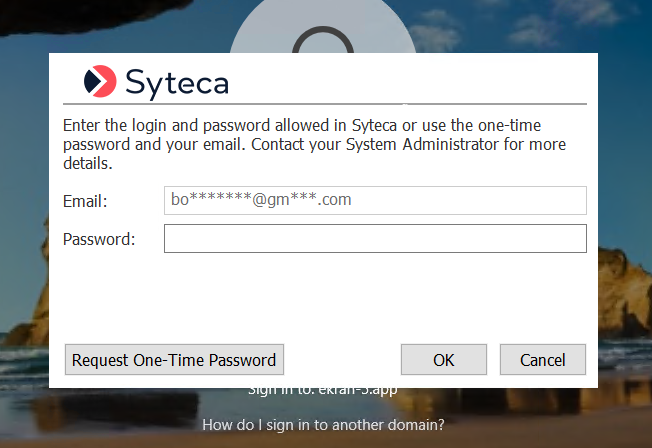Click the masked Email input field

pos(375,200)
